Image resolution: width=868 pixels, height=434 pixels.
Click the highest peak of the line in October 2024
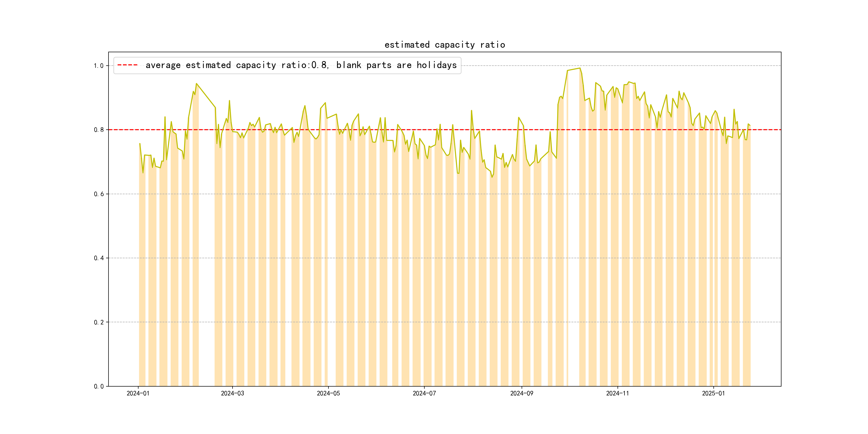pos(579,68)
